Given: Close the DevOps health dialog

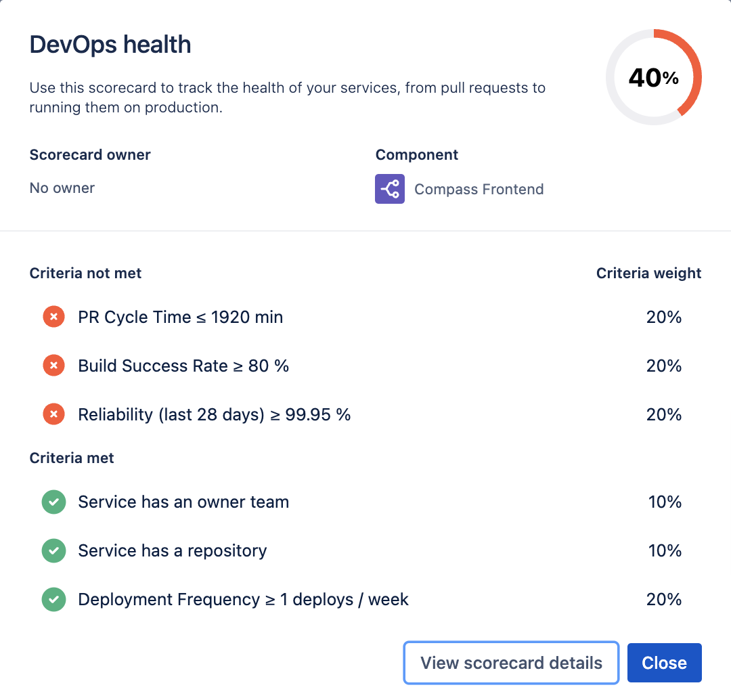Looking at the screenshot, I should [x=665, y=663].
